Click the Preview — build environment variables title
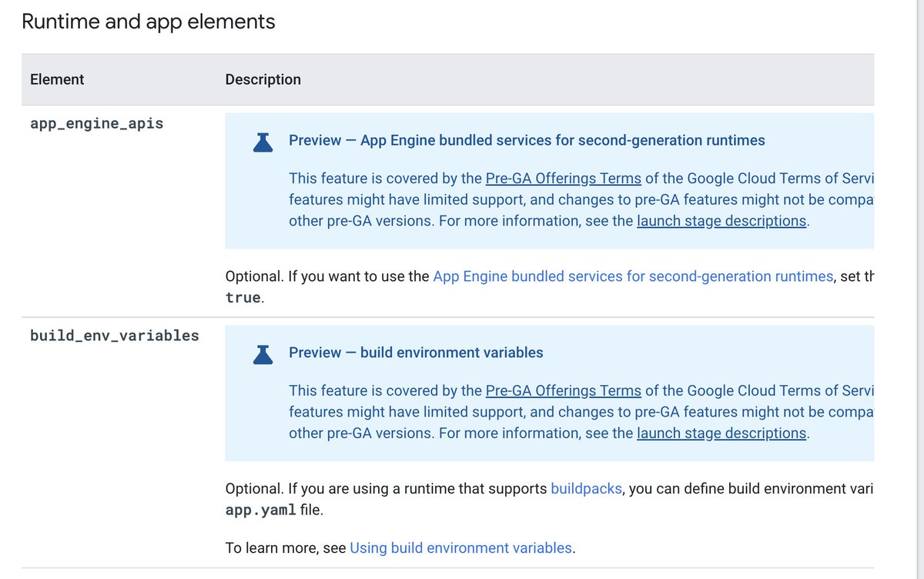 (x=416, y=353)
